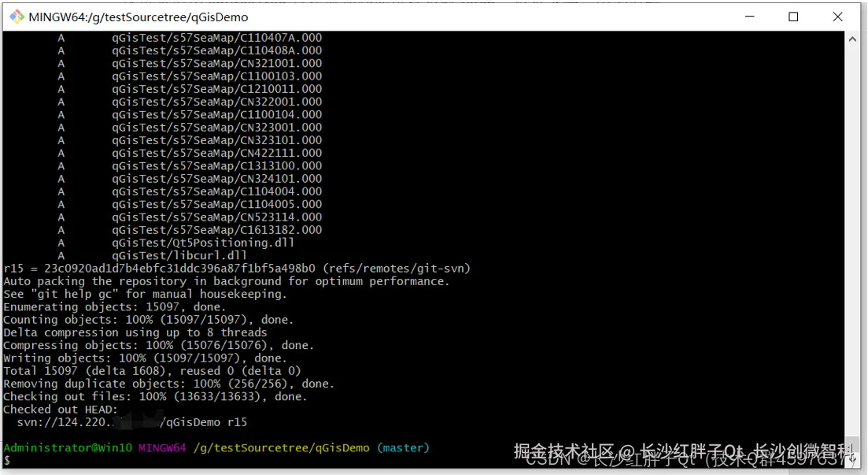Click the r15 commit hash line
The image size is (868, 475).
(x=237, y=269)
